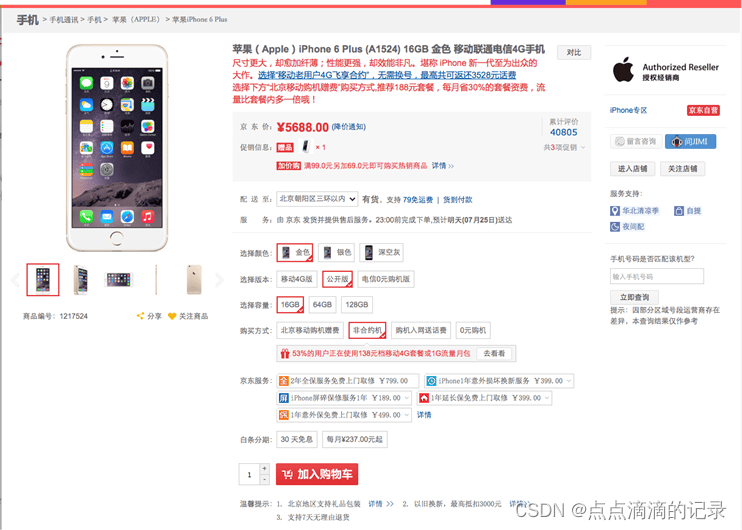Select the 银色 silver color option
Image resolution: width=742 pixels, height=530 pixels.
point(336,253)
